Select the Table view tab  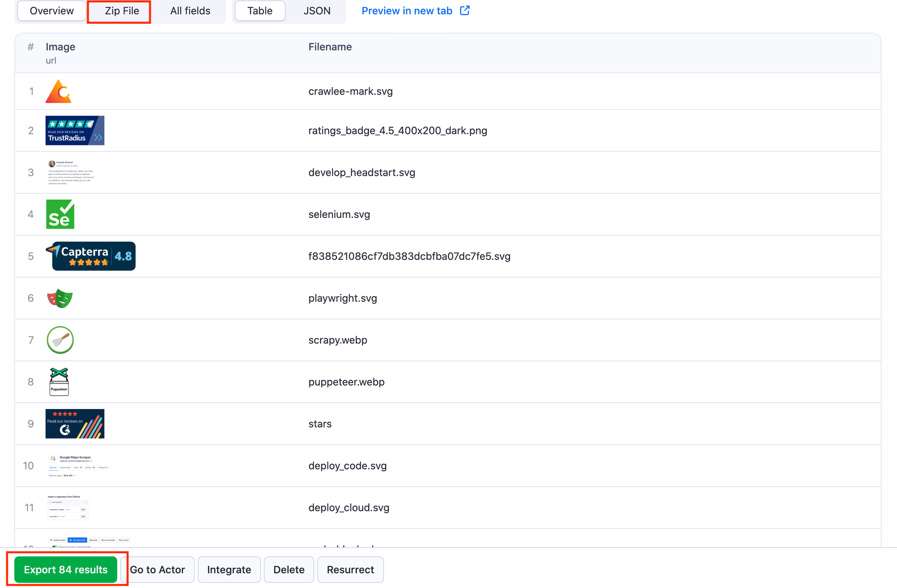pos(258,10)
